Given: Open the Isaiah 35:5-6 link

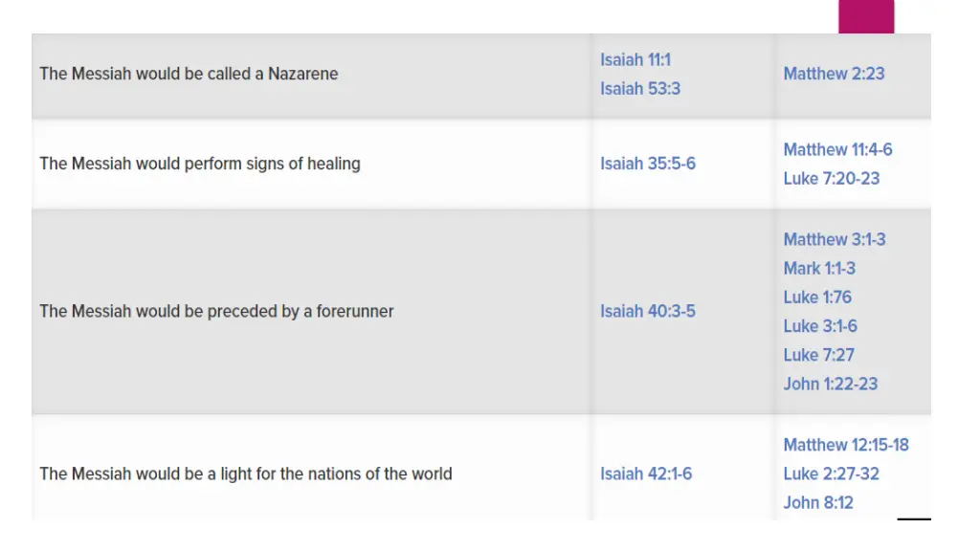Looking at the screenshot, I should point(648,164).
